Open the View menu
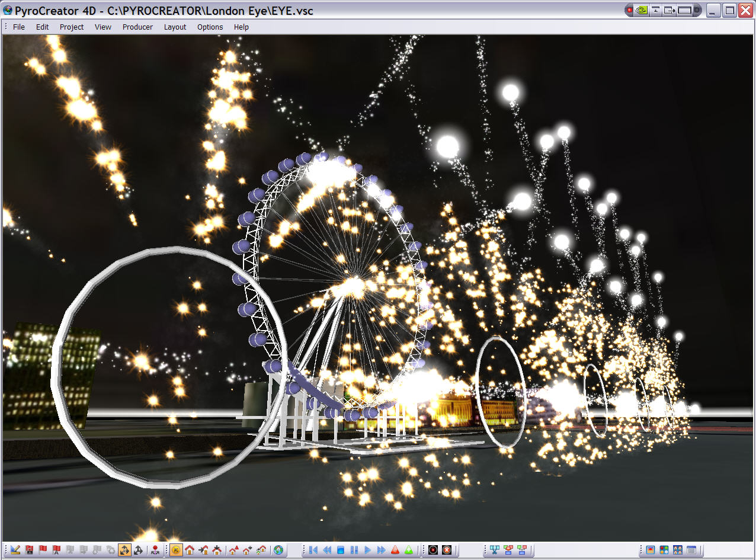 pos(103,27)
